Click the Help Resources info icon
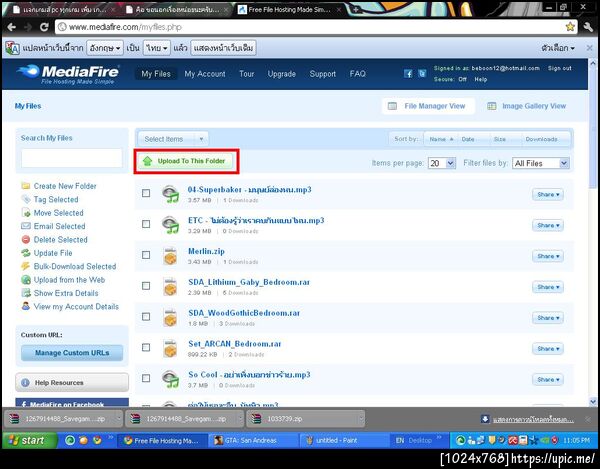This screenshot has width=600, height=469. click(26, 383)
